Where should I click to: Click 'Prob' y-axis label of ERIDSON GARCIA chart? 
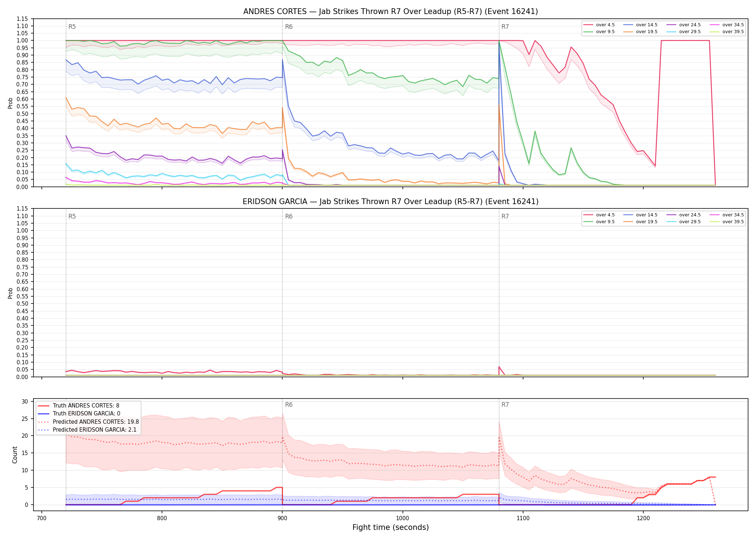10,293
